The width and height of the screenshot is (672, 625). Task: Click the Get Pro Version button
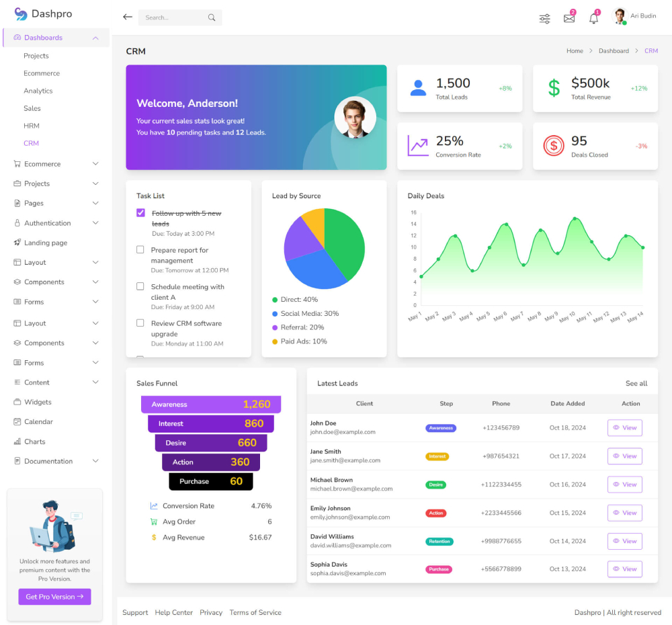click(54, 597)
